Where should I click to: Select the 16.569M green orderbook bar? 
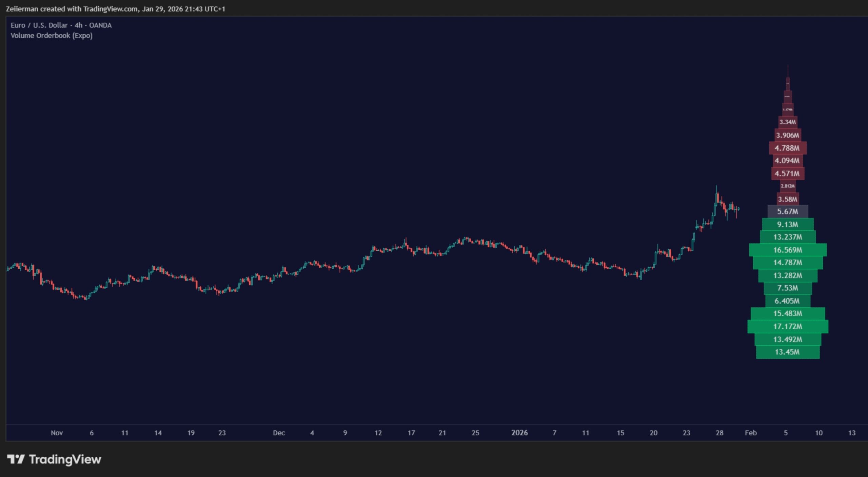pyautogui.click(x=788, y=250)
